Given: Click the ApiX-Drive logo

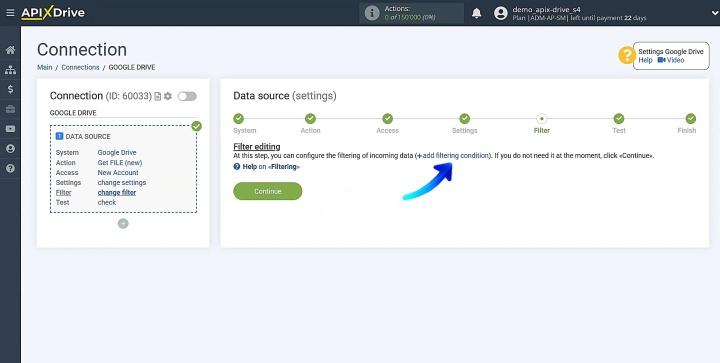Looking at the screenshot, I should pos(53,13).
